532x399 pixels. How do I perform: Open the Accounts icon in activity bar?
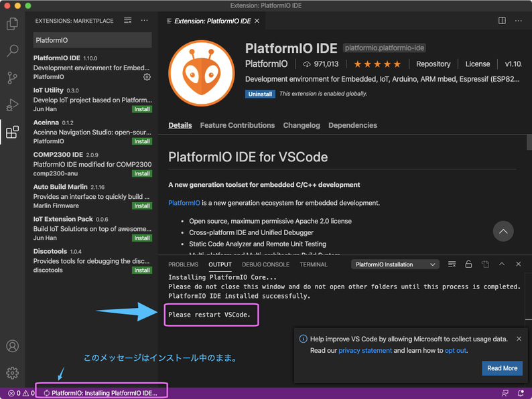click(12, 346)
